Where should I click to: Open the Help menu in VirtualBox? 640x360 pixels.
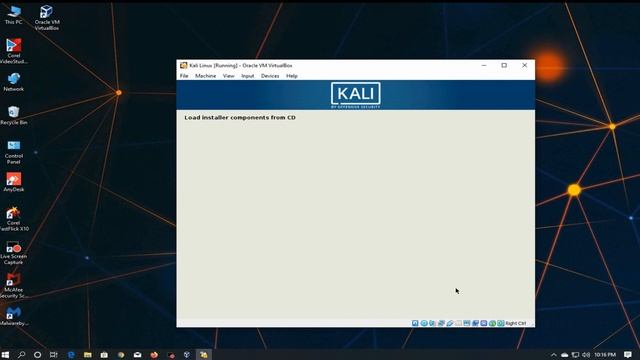point(291,76)
